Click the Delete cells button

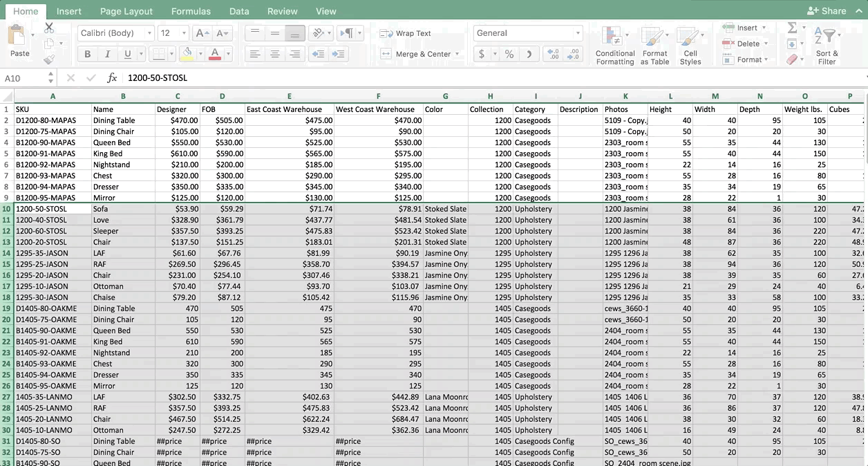pos(741,44)
